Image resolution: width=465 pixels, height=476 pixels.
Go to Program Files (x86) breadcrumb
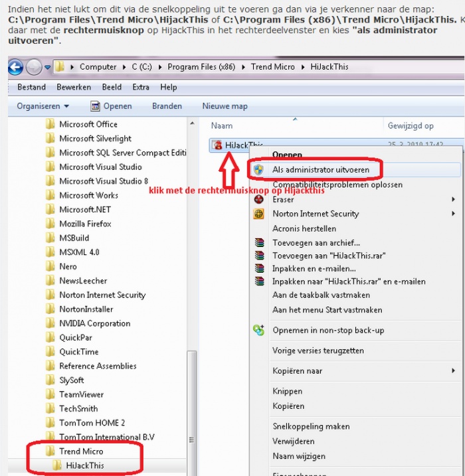(x=201, y=67)
